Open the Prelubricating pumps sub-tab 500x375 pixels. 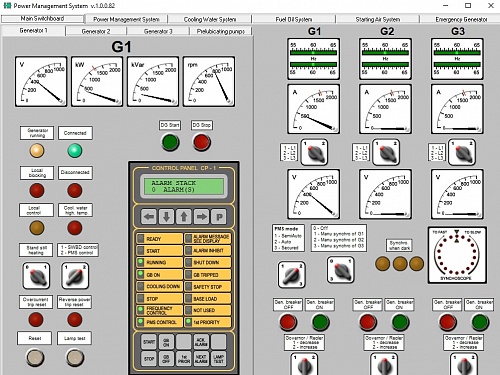(220, 31)
